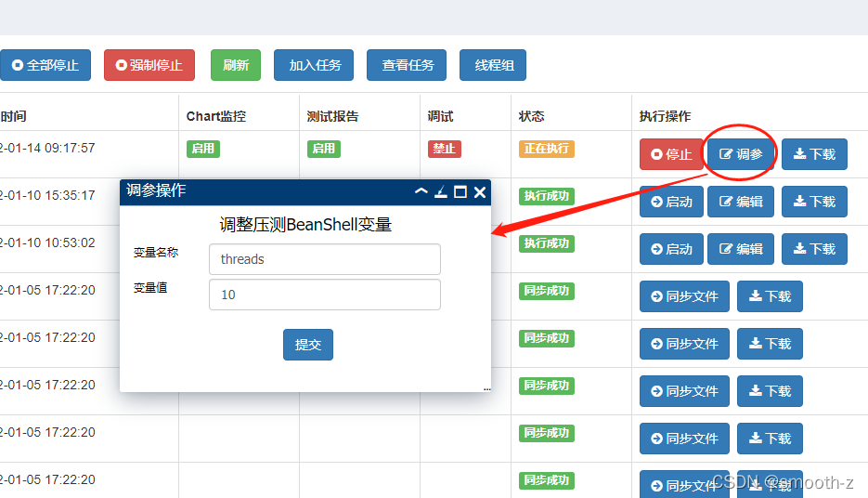Image resolution: width=868 pixels, height=498 pixels.
Task: Start the 15:35:17 row task
Action: (x=671, y=202)
